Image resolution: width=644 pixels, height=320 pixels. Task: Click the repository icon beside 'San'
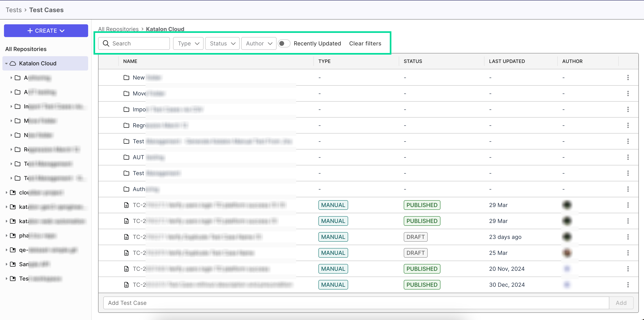(13, 264)
